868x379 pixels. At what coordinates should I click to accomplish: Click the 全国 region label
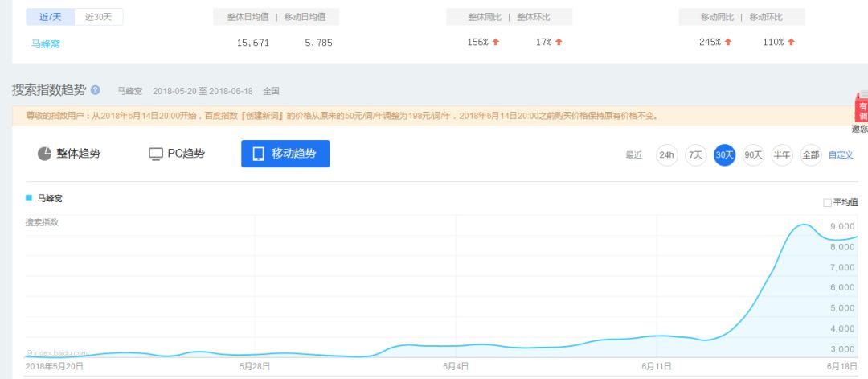272,91
